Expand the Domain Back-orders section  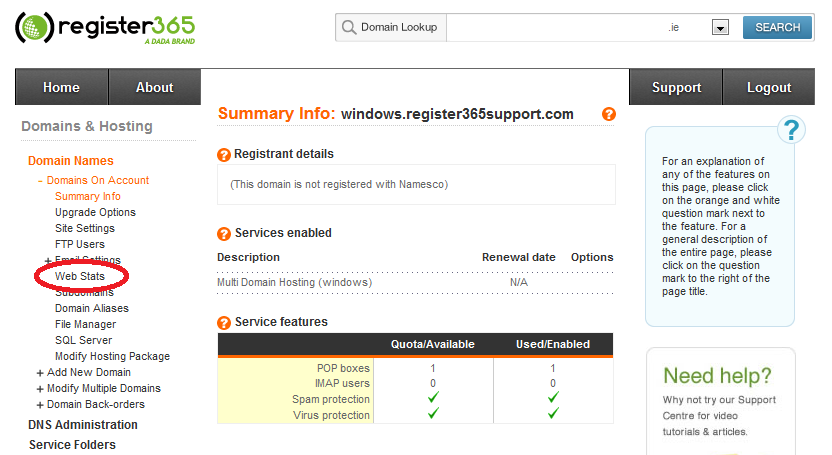click(40, 405)
